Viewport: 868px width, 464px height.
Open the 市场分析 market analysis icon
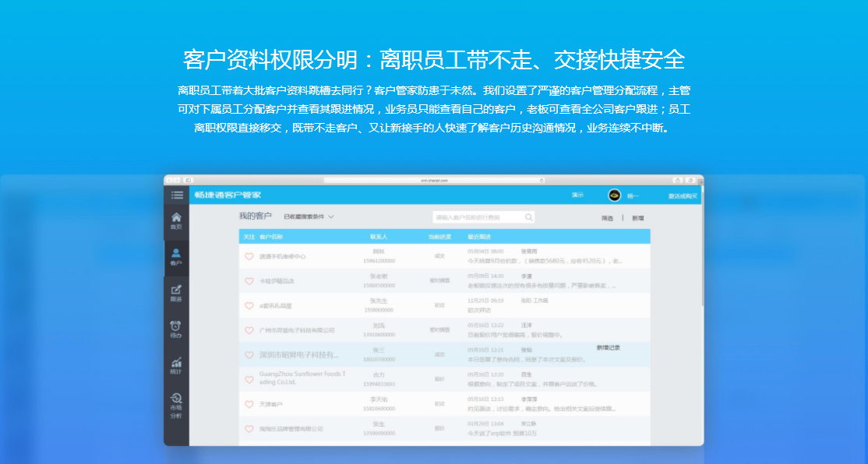pos(176,406)
